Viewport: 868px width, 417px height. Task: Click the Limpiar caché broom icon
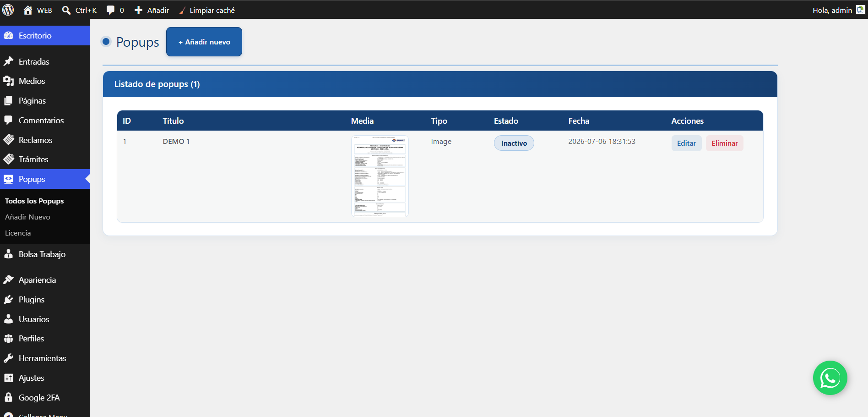(182, 10)
